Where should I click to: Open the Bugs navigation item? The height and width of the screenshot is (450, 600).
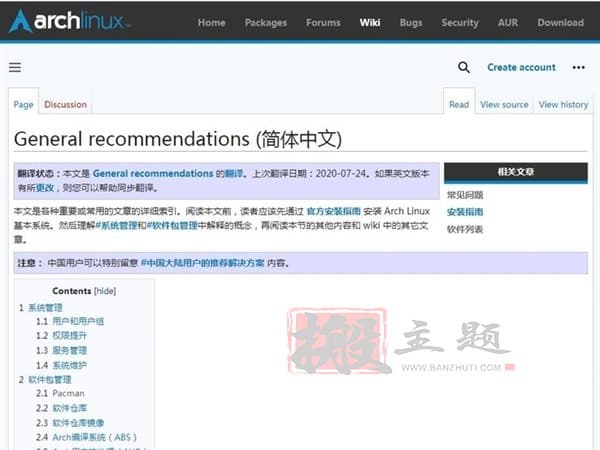411,23
